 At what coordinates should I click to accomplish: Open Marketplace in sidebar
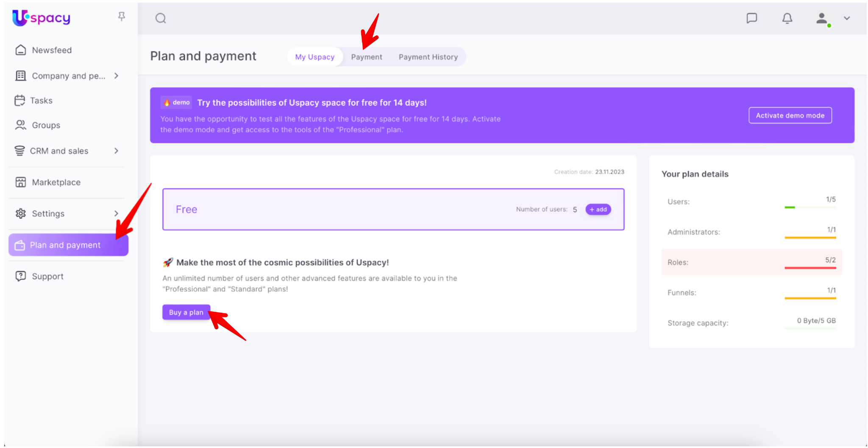tap(56, 182)
